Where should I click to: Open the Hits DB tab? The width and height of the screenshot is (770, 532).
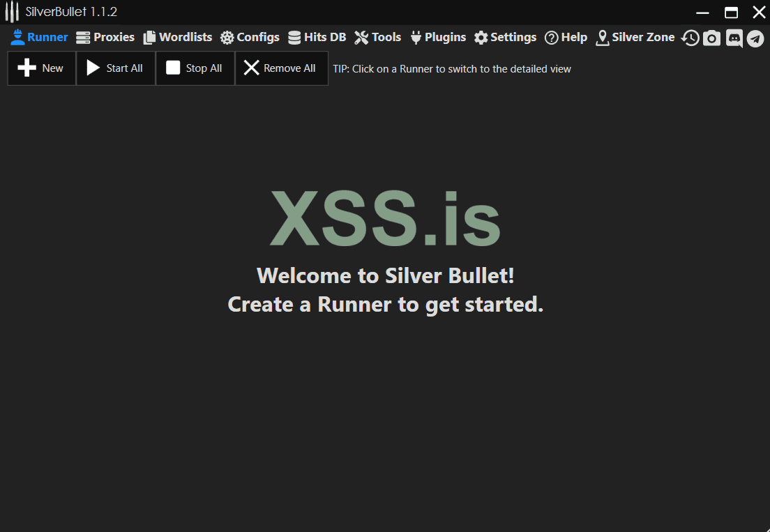(317, 37)
